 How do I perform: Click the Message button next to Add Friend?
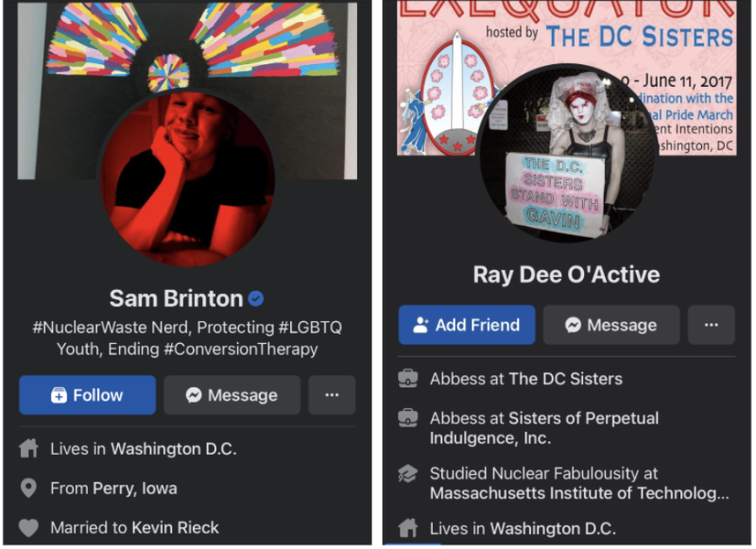point(610,325)
